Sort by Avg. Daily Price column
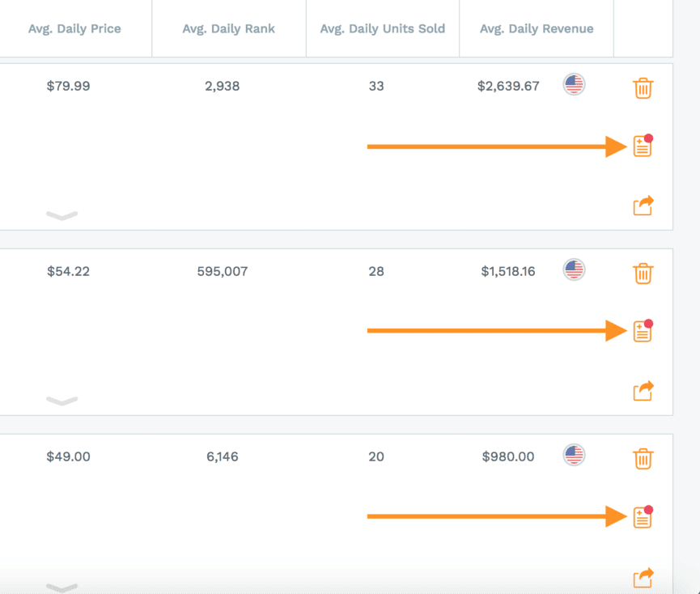The height and width of the screenshot is (594, 700). pos(74,29)
